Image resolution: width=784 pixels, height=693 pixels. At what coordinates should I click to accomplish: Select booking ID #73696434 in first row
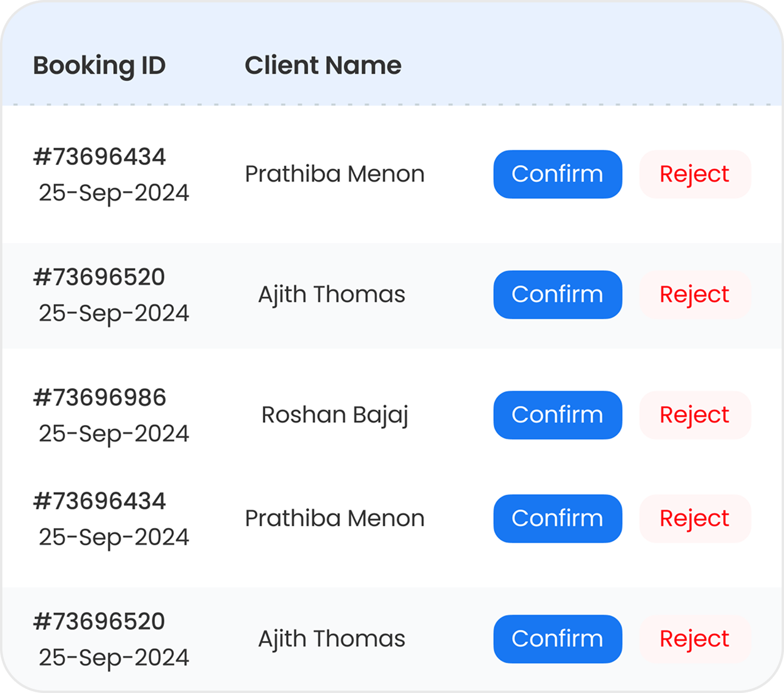99,156
